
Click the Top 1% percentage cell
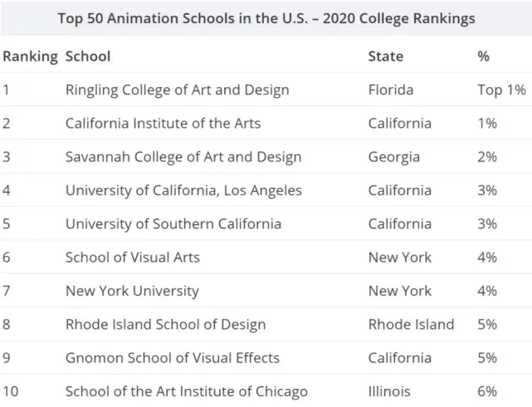(x=501, y=90)
